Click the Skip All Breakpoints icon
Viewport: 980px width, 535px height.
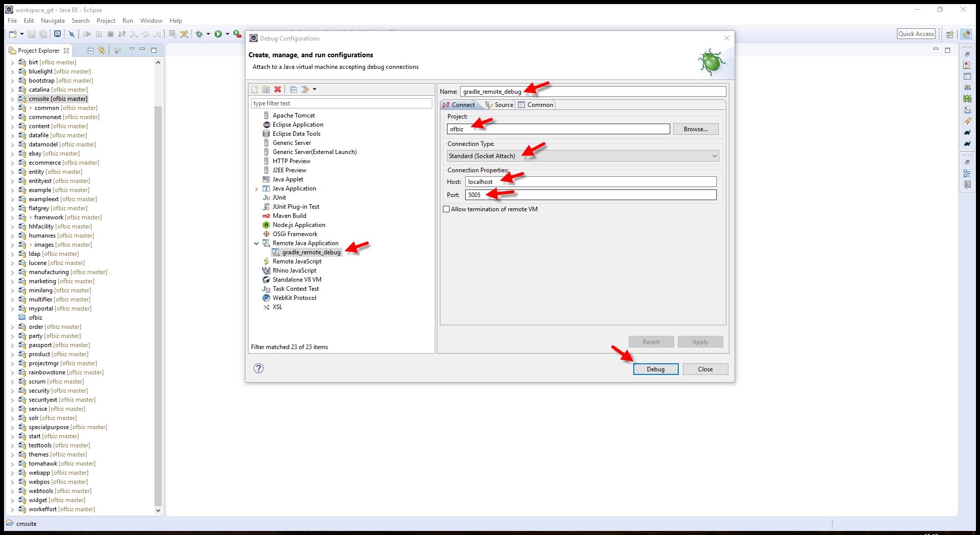pyautogui.click(x=71, y=34)
